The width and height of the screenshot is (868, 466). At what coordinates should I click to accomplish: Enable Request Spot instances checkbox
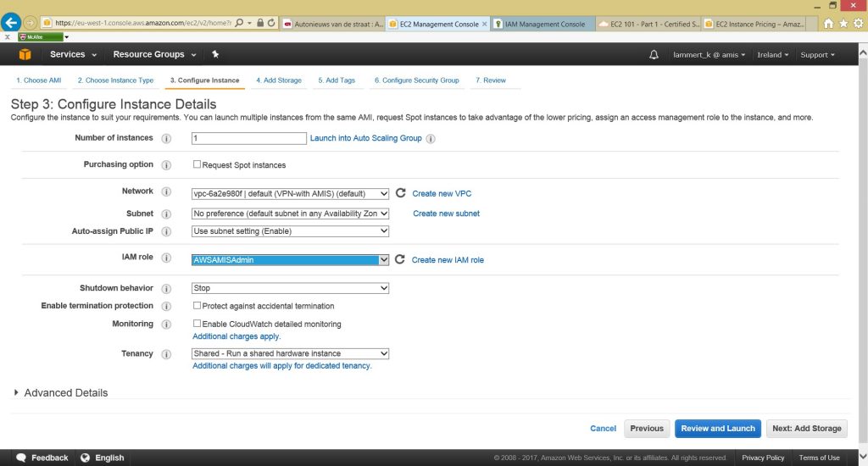tap(197, 164)
